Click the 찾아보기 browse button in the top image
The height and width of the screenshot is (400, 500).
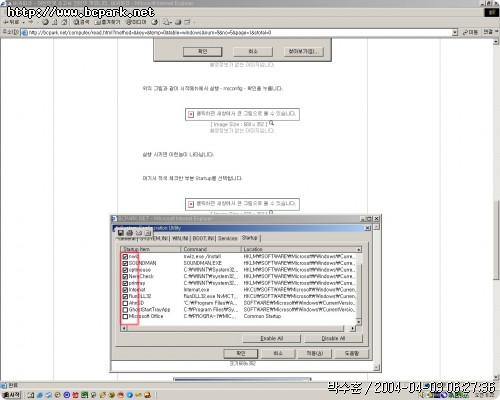(x=304, y=52)
